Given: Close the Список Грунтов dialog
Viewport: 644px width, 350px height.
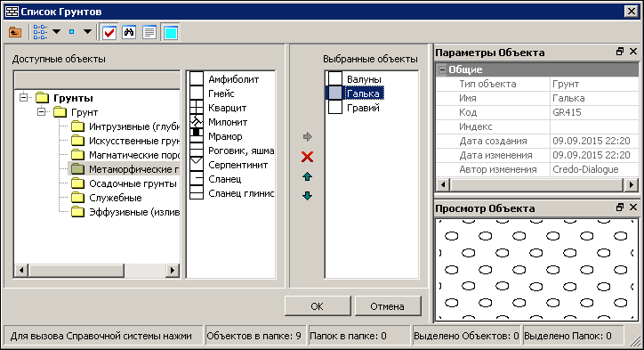Looking at the screenshot, I should [631, 12].
